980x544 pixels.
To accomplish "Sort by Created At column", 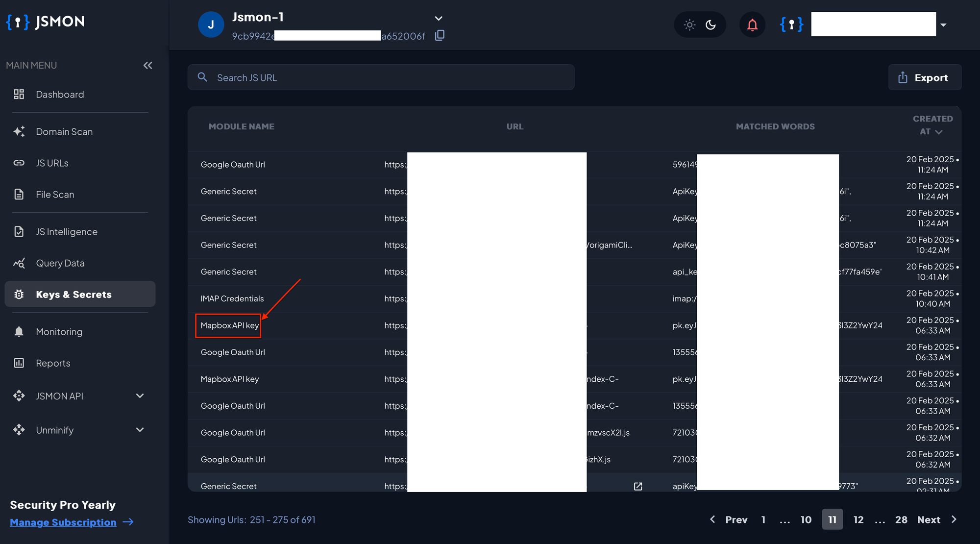I will point(932,125).
